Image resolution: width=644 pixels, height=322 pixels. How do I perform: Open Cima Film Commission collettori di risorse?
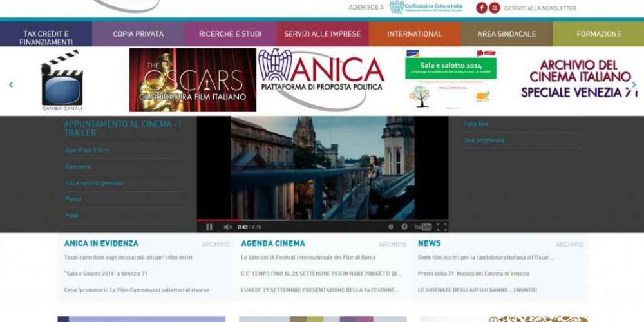pos(137,290)
